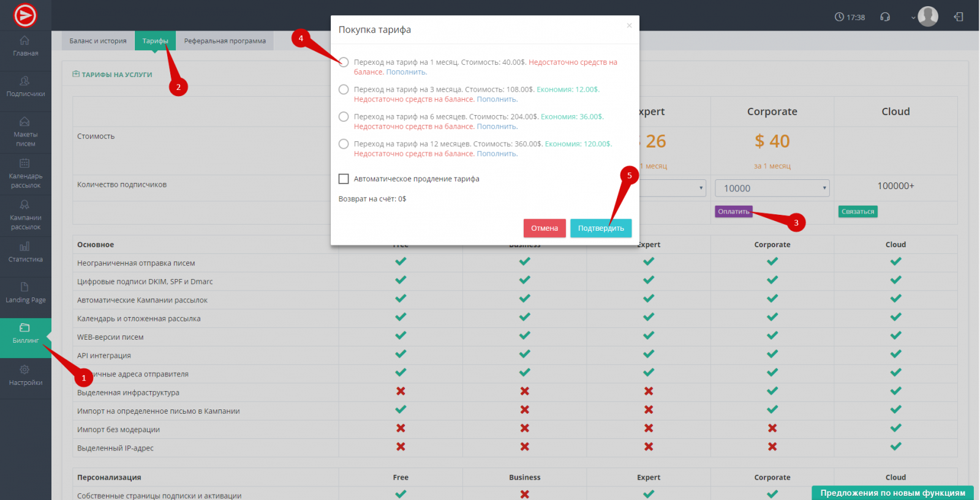Viewport: 980px width, 500px height.
Task: Switch to Баланс и история tab
Action: click(98, 41)
